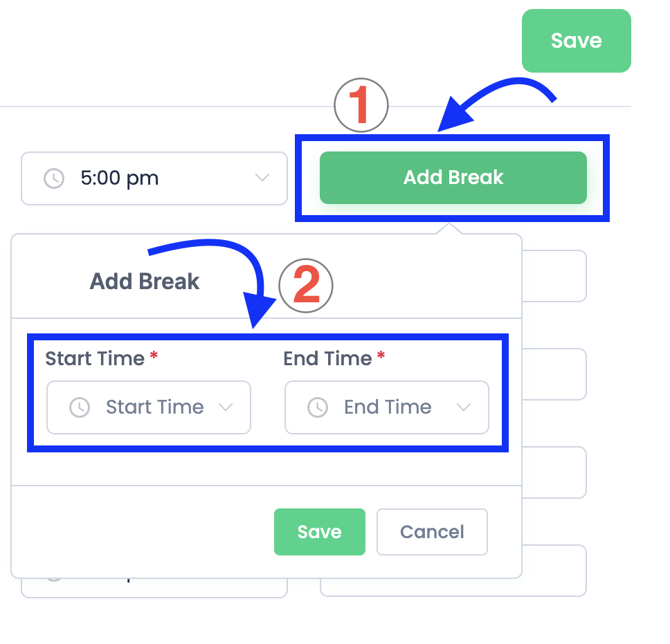670x644 pixels.
Task: Click the Add Break popup heading
Action: tap(145, 282)
